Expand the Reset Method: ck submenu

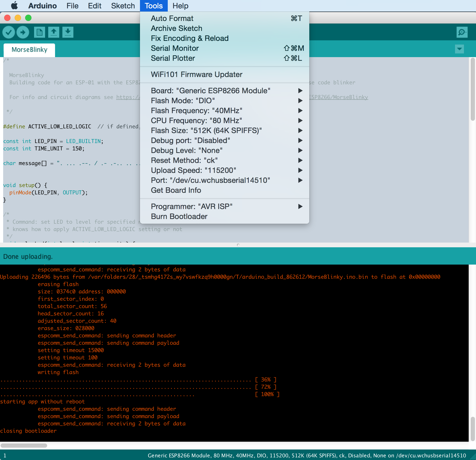[x=225, y=160]
